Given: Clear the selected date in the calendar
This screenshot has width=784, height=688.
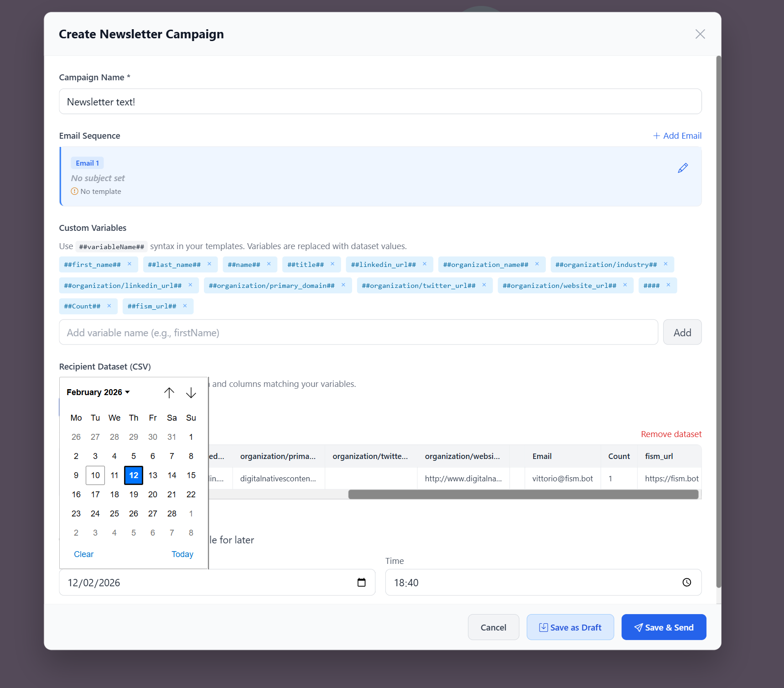Looking at the screenshot, I should pos(83,554).
